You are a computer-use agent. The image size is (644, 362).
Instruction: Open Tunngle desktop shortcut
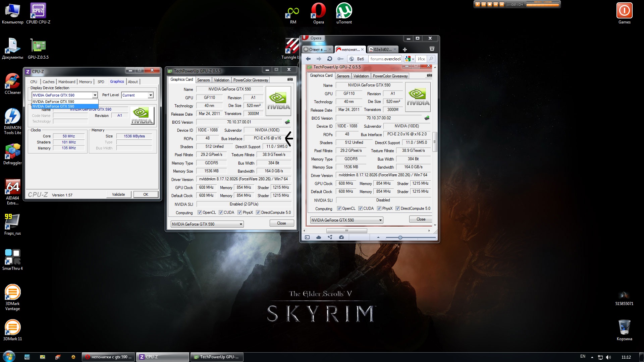(x=290, y=48)
